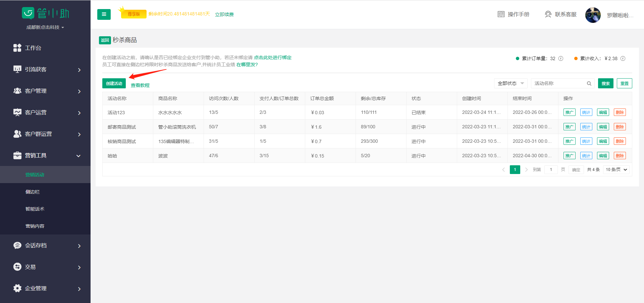Collapse 营销工具 menu chevron
This screenshot has width=644, height=303.
click(x=78, y=156)
